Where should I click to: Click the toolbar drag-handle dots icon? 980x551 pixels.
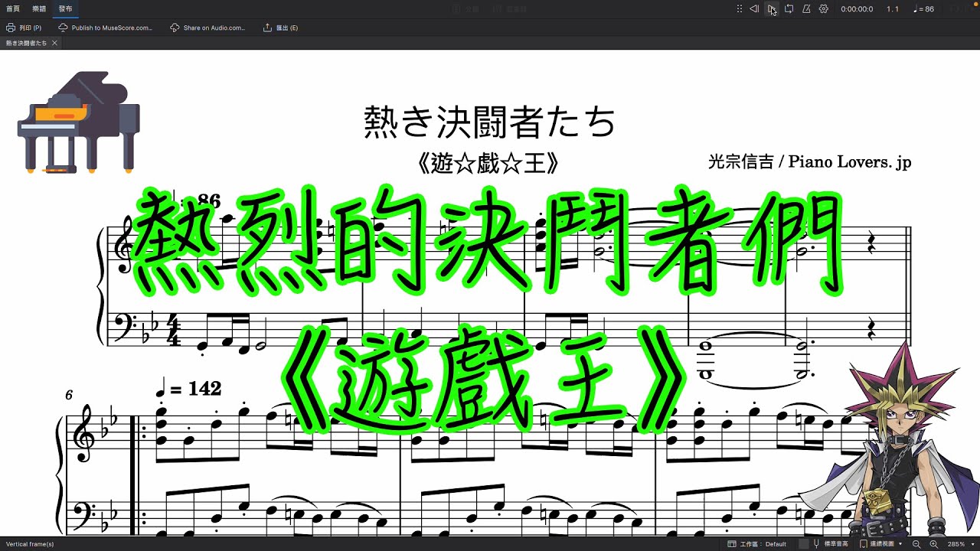[739, 9]
